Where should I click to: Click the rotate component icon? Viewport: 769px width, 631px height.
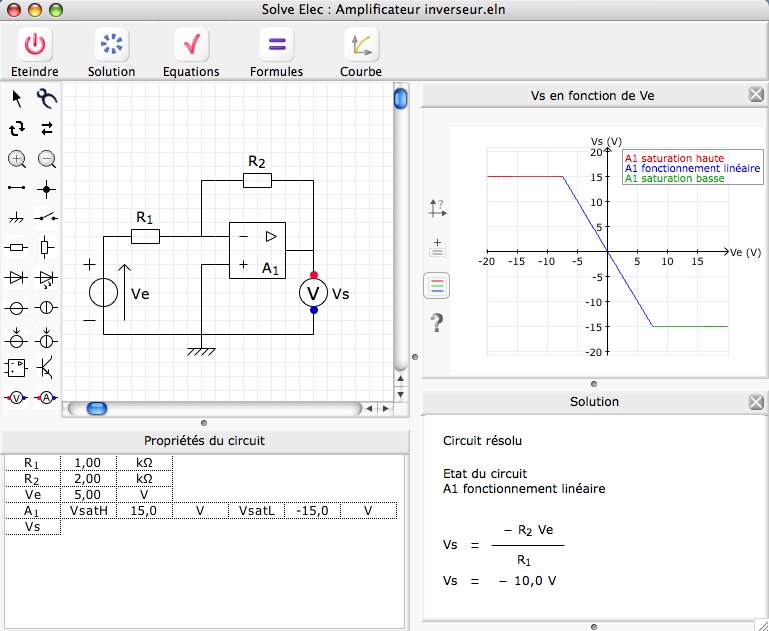click(x=17, y=128)
